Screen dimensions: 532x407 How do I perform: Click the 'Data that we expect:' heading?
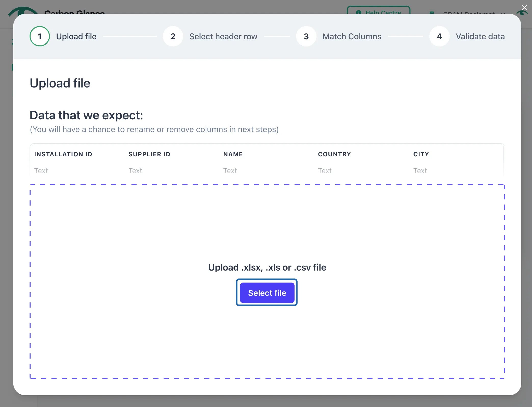(86, 115)
